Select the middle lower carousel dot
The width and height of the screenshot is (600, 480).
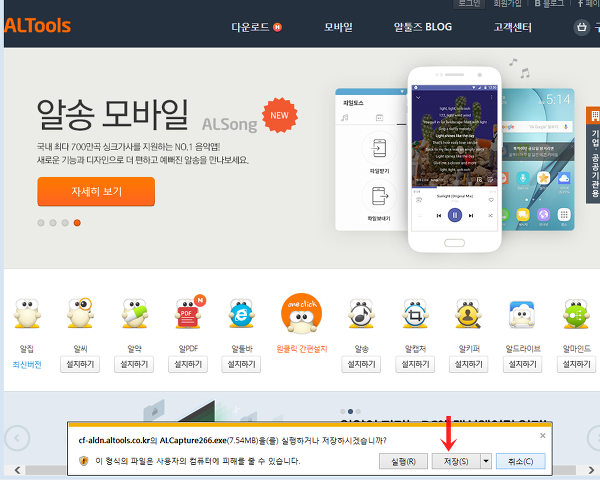point(350,411)
